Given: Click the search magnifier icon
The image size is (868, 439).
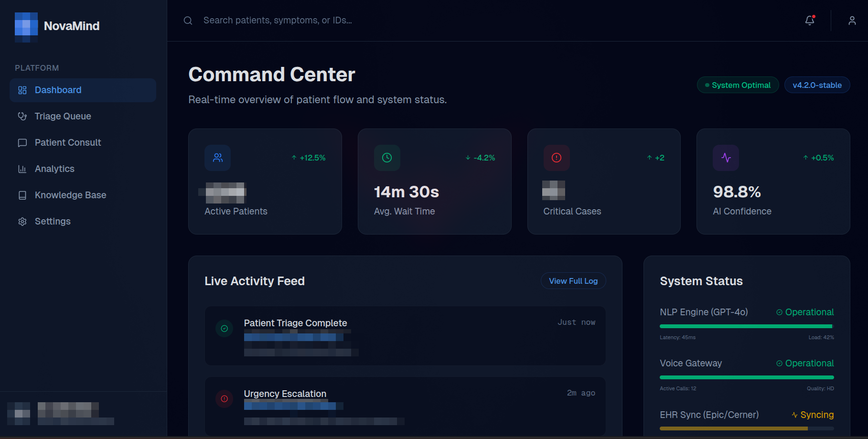Looking at the screenshot, I should tap(188, 21).
